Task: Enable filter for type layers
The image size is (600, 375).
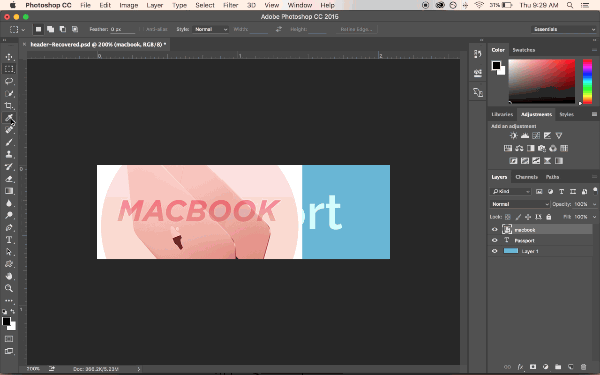Action: click(561, 191)
